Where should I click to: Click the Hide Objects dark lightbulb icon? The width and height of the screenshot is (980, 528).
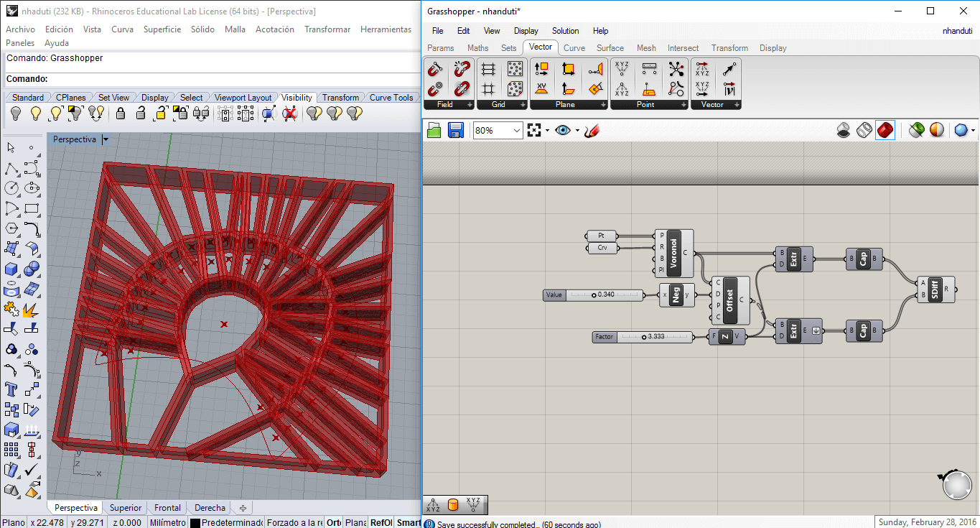tap(16, 114)
